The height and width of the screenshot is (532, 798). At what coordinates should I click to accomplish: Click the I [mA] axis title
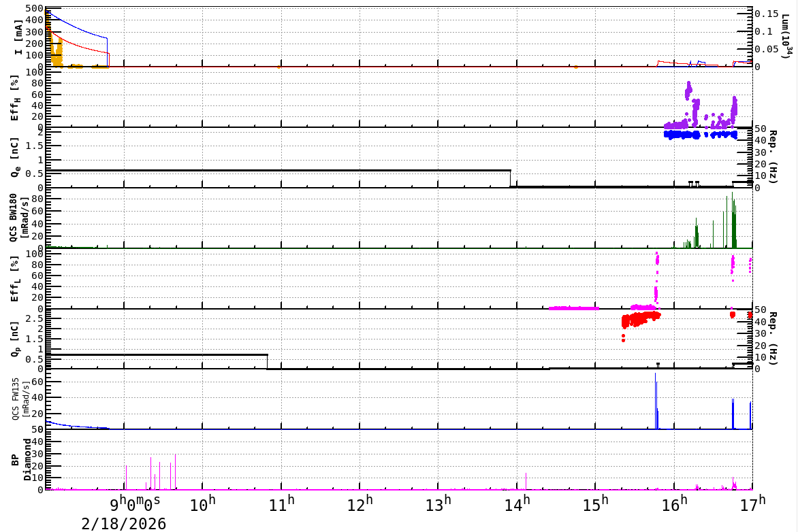tap(18, 37)
